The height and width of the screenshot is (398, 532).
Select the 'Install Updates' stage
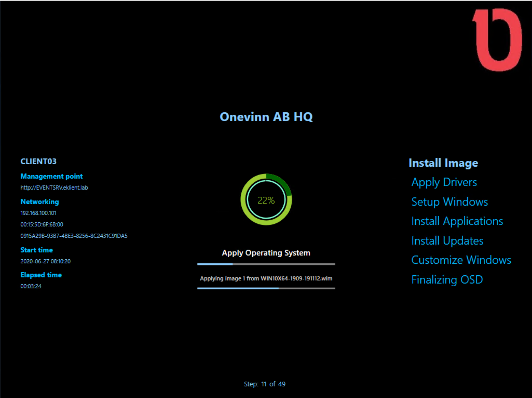[x=447, y=241]
